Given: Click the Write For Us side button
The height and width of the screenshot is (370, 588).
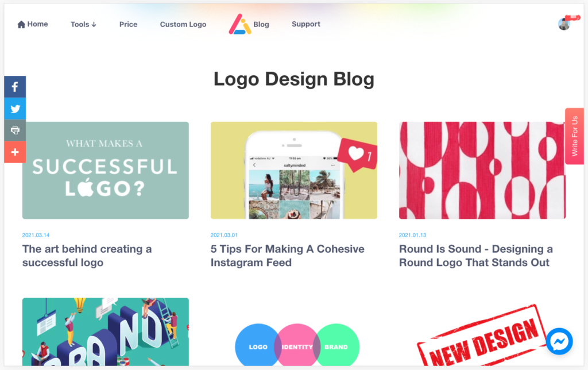Looking at the screenshot, I should 574,136.
